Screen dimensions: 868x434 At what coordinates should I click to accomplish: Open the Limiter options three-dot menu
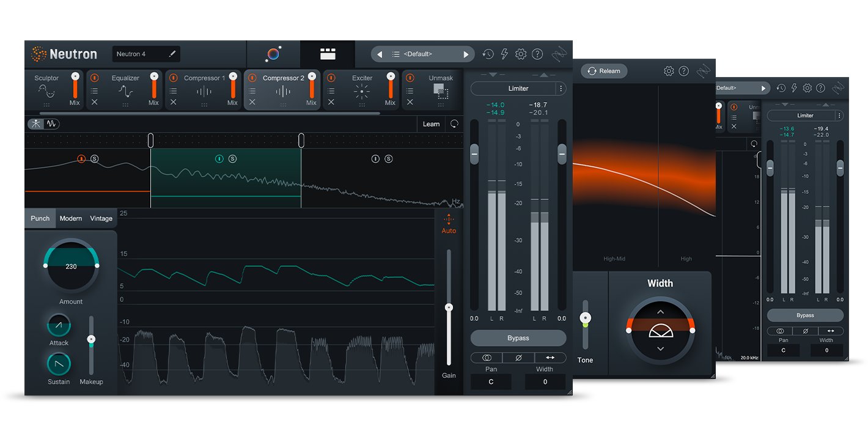click(560, 89)
